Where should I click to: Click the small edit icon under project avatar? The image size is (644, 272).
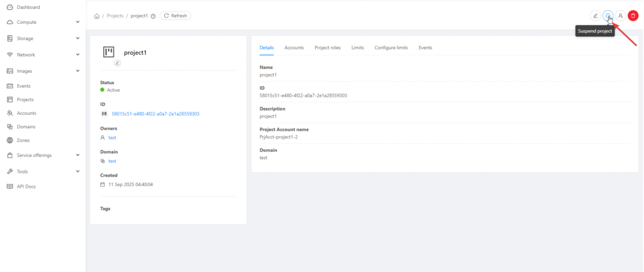pos(117,63)
